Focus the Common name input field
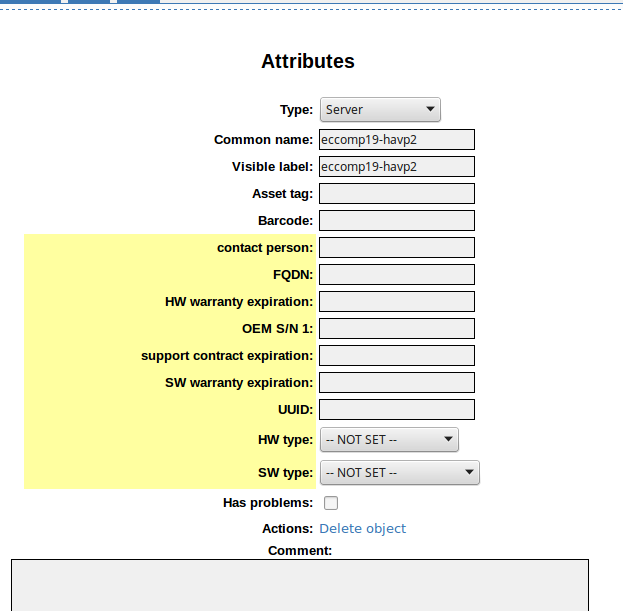623x611 pixels. coord(396,140)
